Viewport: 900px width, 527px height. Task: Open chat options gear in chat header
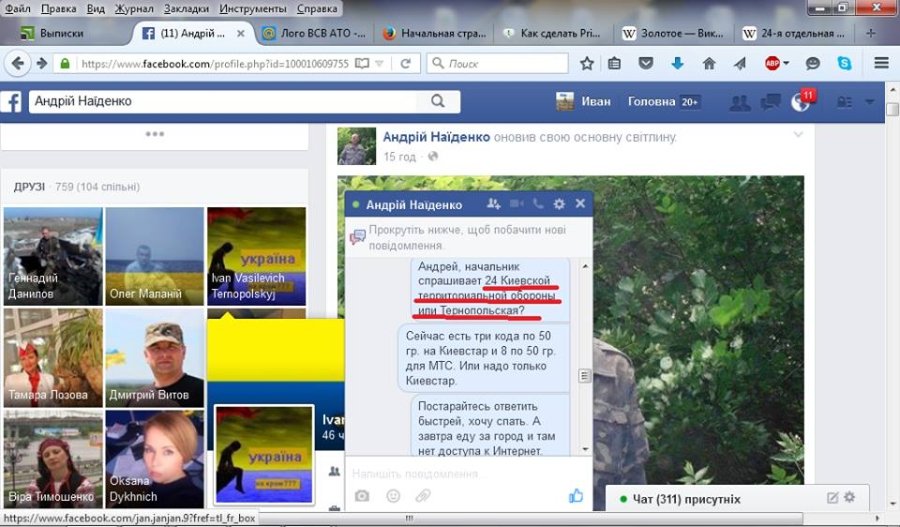pyautogui.click(x=559, y=204)
